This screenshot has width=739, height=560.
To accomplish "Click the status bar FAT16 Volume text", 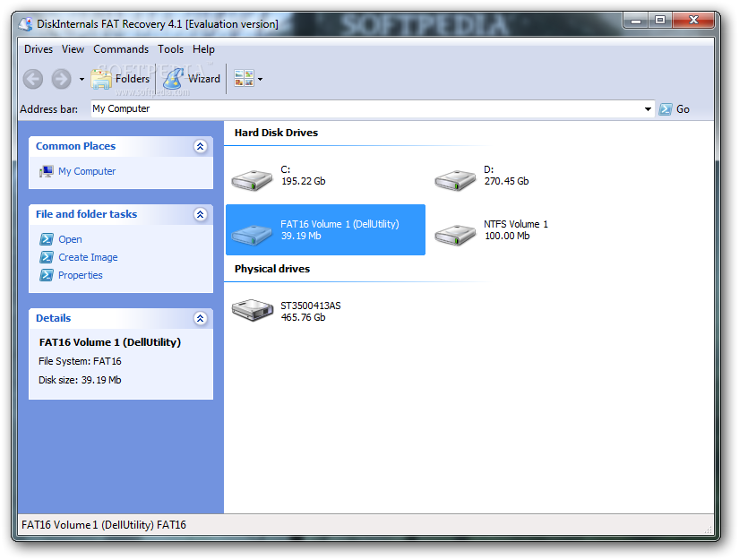I will coord(104,525).
